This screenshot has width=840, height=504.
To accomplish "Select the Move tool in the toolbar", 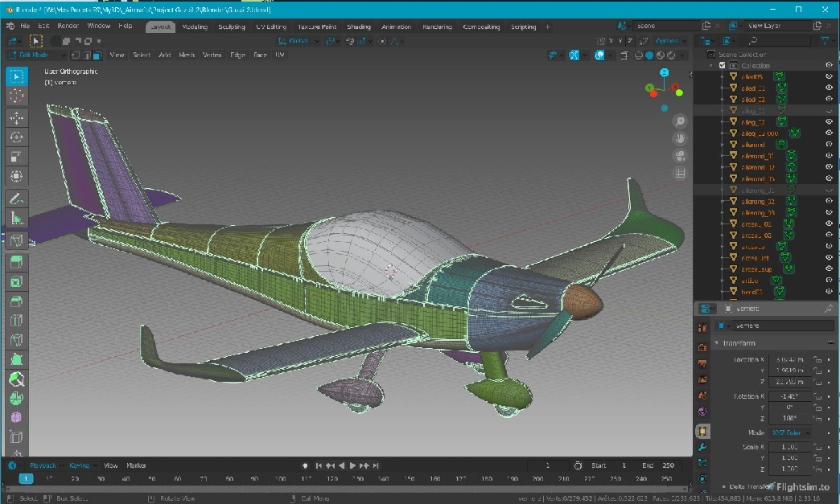I will [x=17, y=117].
